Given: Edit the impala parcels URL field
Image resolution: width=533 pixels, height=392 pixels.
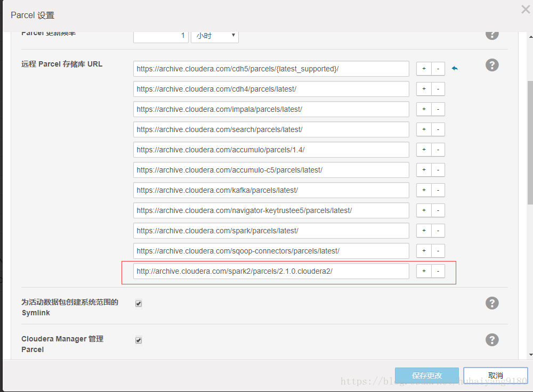Looking at the screenshot, I should point(271,109).
